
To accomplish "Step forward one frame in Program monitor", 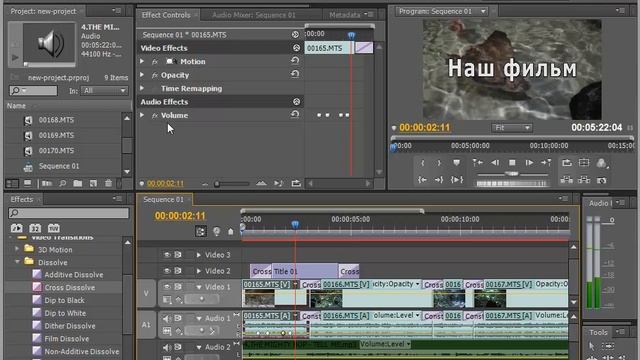I will tap(529, 162).
